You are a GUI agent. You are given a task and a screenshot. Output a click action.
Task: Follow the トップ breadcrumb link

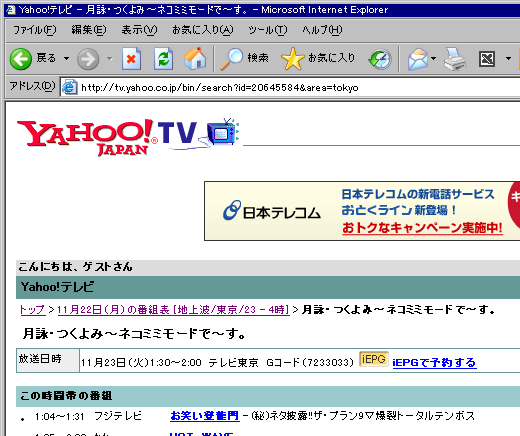tap(32, 310)
